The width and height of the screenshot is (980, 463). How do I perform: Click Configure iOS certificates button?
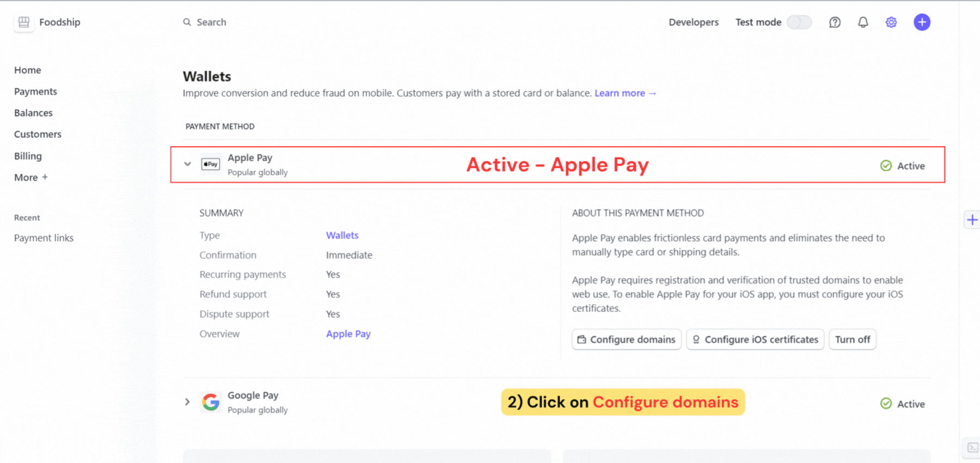755,339
